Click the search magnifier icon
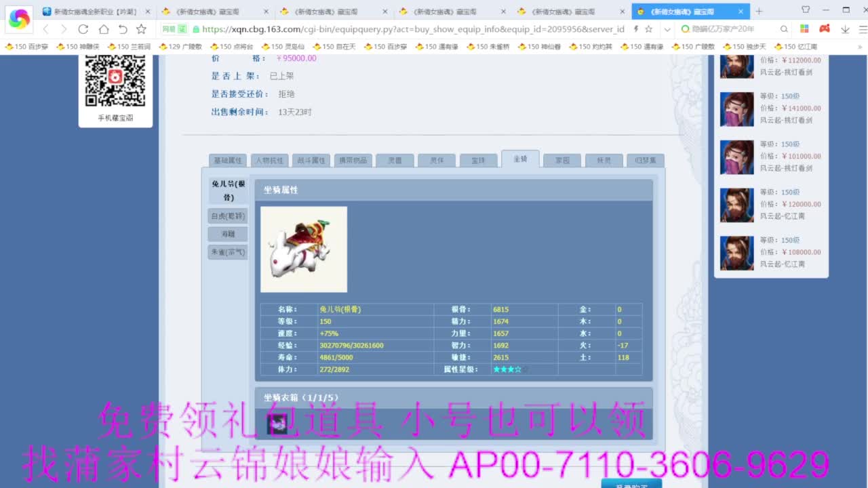Viewport: 868px width, 488px height. tap(784, 29)
